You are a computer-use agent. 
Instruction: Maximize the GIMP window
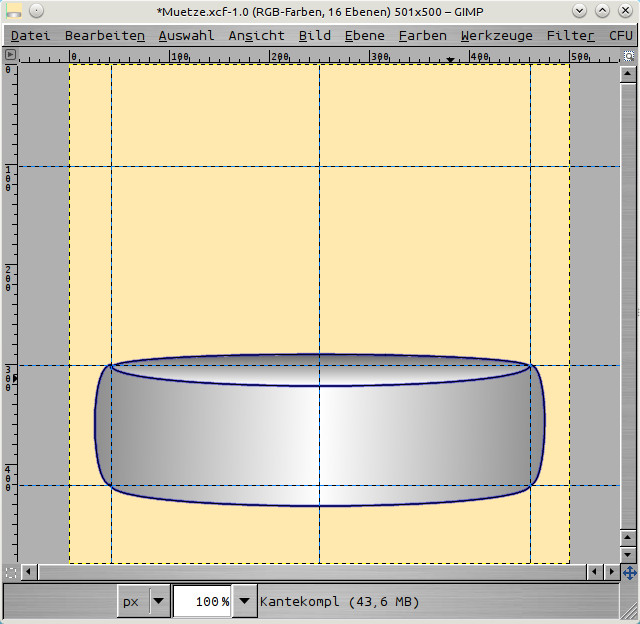(602, 11)
